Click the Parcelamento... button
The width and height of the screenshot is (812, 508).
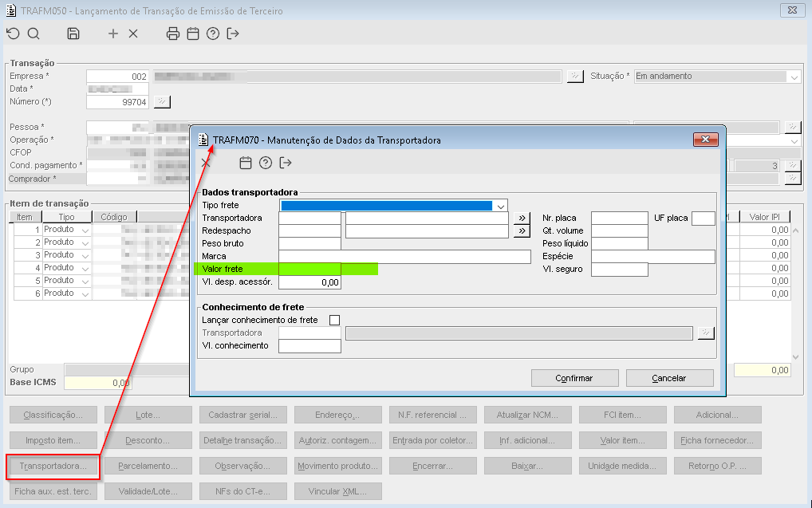(x=148, y=466)
